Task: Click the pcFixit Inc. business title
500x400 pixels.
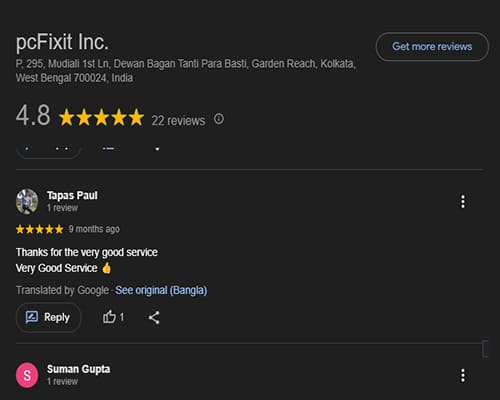Action: coord(62,42)
